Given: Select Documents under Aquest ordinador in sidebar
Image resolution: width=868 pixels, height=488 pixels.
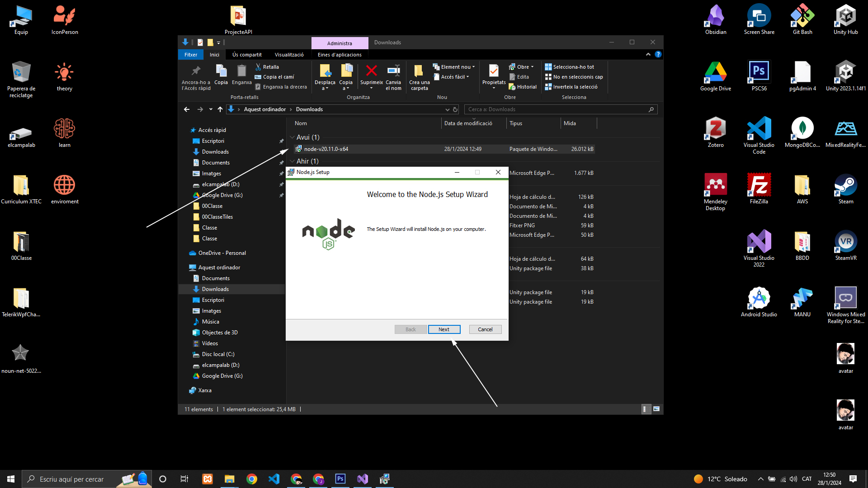Looking at the screenshot, I should coord(216,278).
